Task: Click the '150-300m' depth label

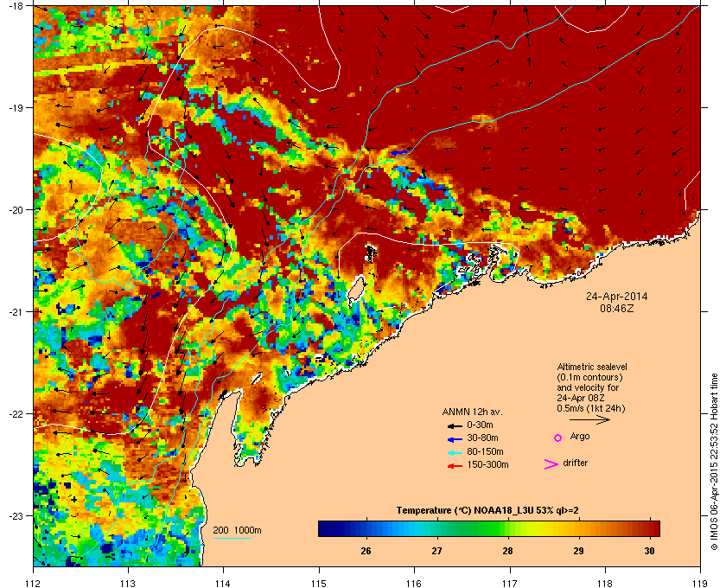Action: pyautogui.click(x=487, y=464)
